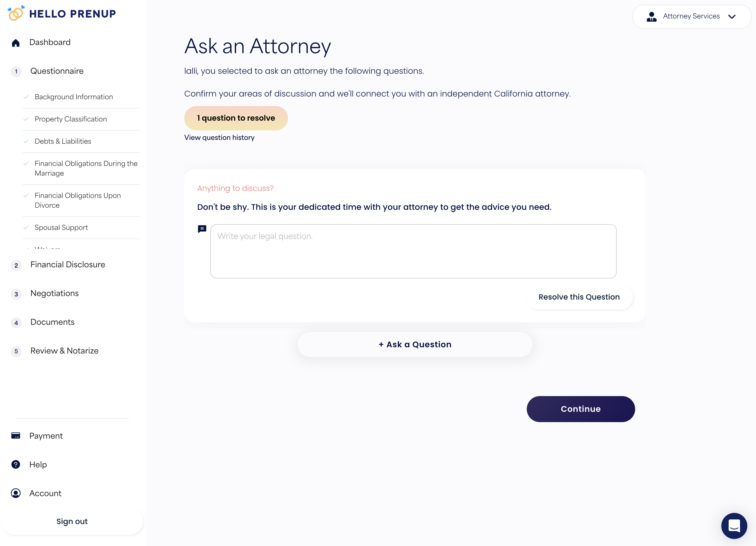756x546 pixels.
Task: Expand the Attorney Services dropdown chevron
Action: tap(732, 17)
